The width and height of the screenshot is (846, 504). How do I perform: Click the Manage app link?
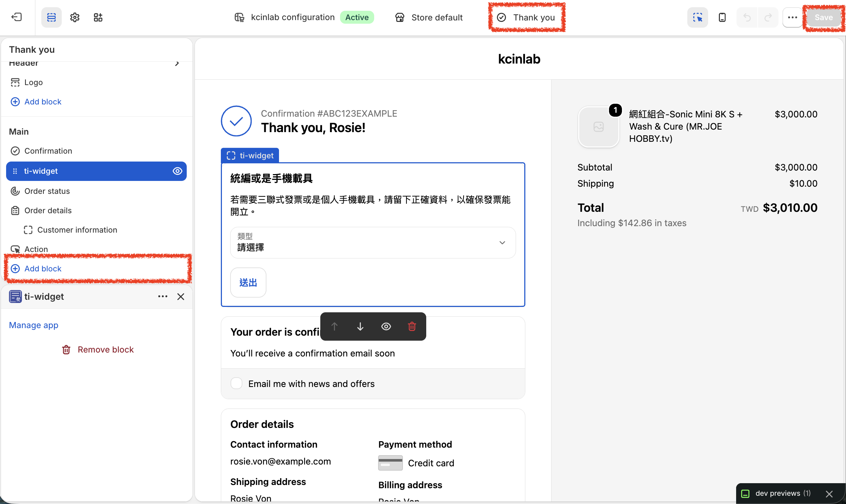point(34,325)
